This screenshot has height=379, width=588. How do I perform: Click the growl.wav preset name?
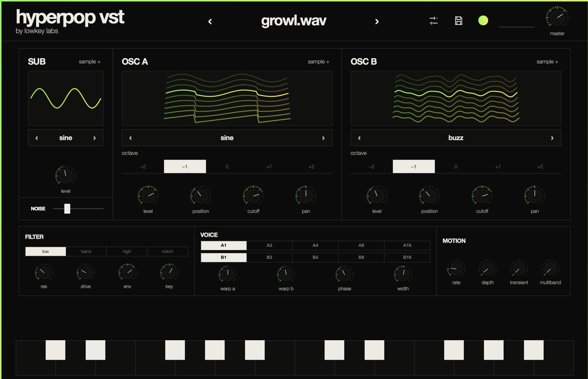pos(294,21)
